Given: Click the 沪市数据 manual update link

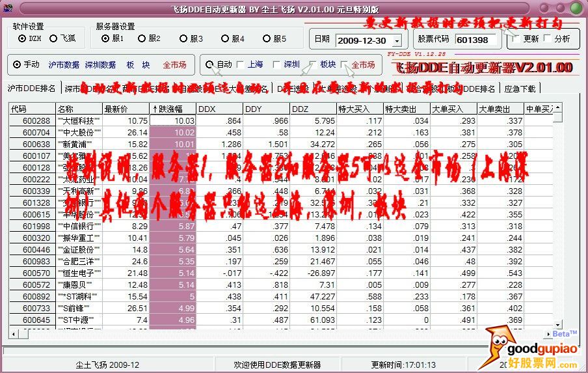Looking at the screenshot, I should (x=64, y=65).
